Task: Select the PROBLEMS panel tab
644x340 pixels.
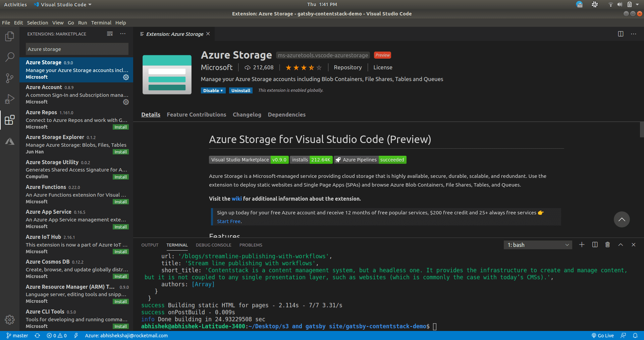Action: click(251, 245)
